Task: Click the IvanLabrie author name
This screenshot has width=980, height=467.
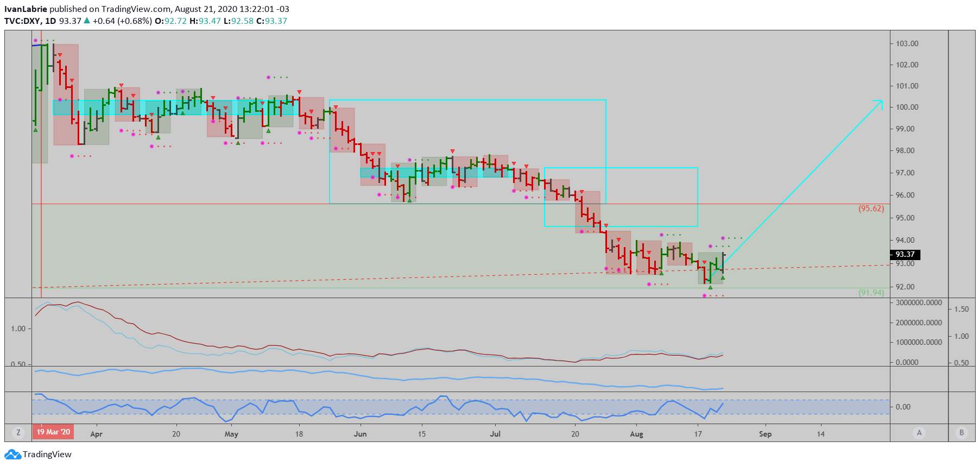Action: pyautogui.click(x=26, y=9)
